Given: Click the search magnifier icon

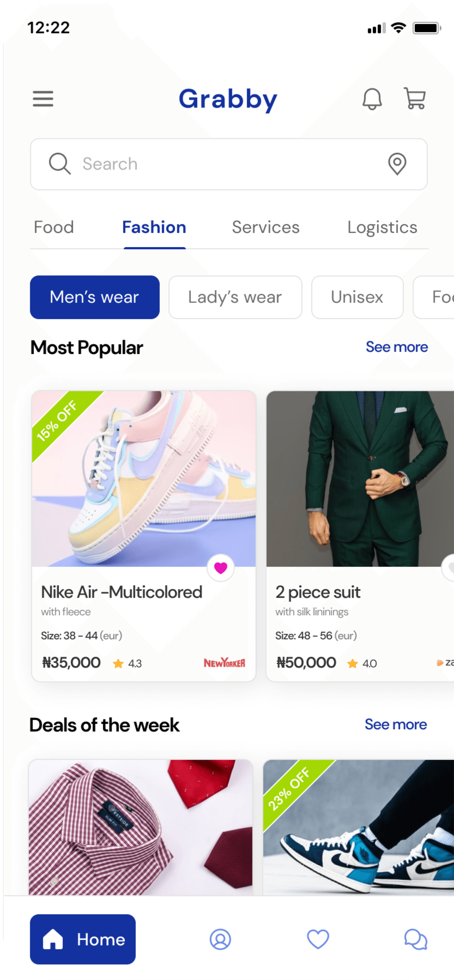Looking at the screenshot, I should [x=60, y=164].
